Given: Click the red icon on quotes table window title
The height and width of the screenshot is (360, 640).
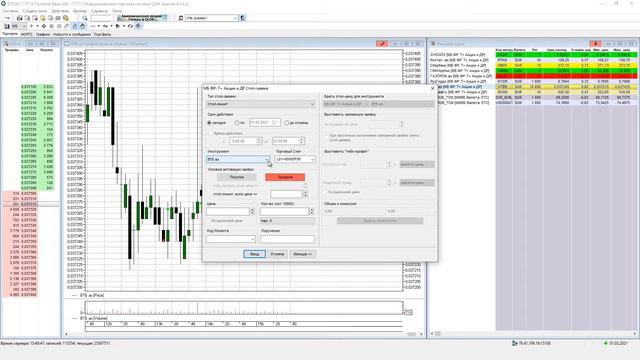Looking at the screenshot, I should click(595, 44).
